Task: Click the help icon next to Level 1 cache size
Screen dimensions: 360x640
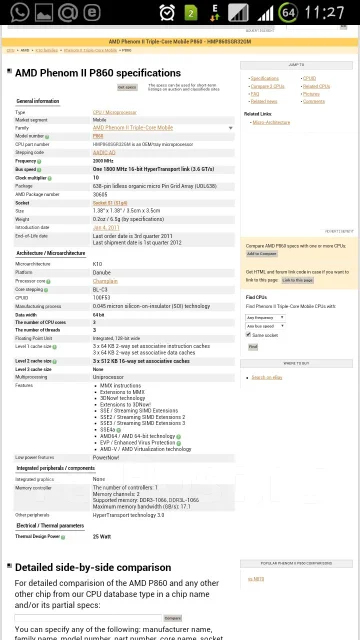Action: (x=54, y=347)
